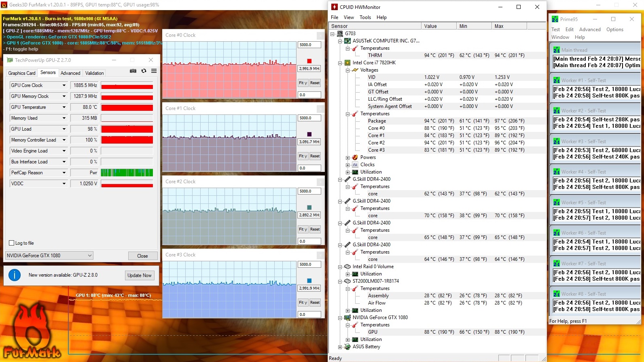Click the GPU Temperature 88.0 °C value in GPU-Z
The height and width of the screenshot is (362, 644).
click(85, 107)
